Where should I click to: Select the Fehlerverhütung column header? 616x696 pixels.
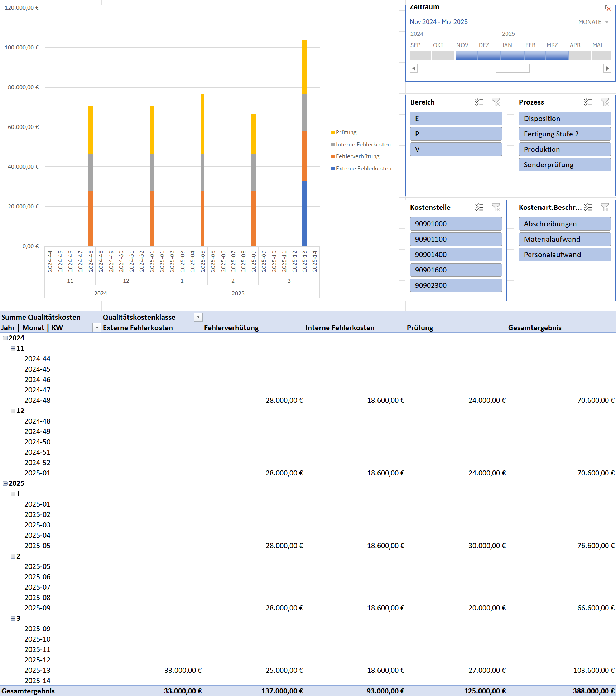coord(231,328)
